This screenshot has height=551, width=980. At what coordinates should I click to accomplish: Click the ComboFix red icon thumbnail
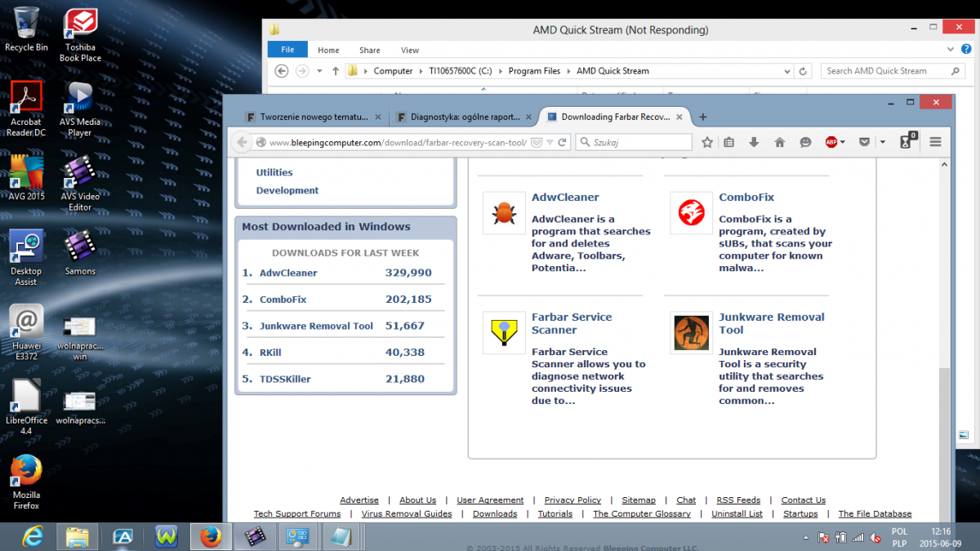point(691,213)
